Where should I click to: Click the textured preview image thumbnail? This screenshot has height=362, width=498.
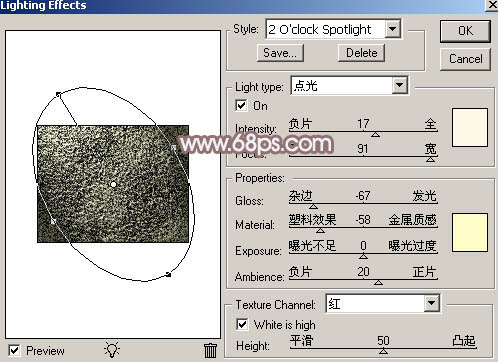point(113,184)
